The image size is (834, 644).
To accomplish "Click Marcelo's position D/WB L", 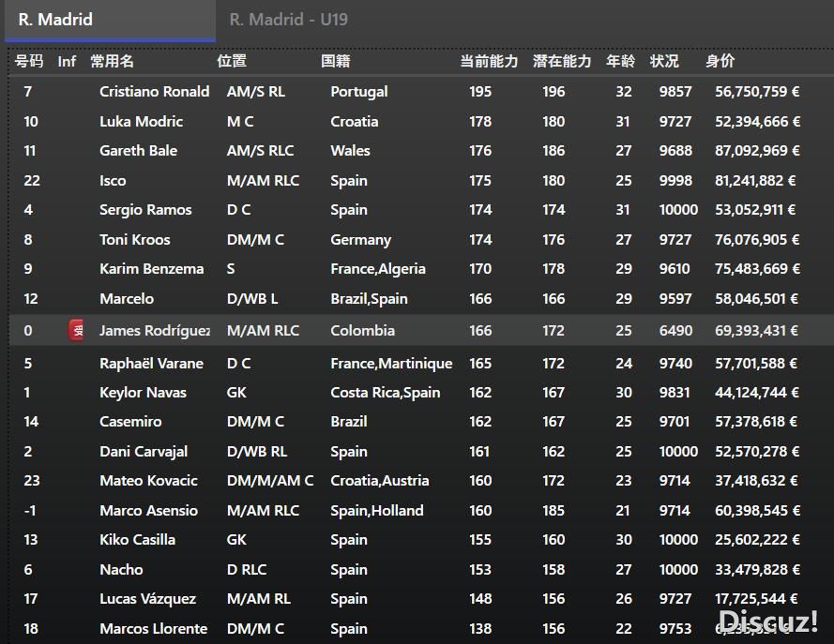I will [x=252, y=299].
